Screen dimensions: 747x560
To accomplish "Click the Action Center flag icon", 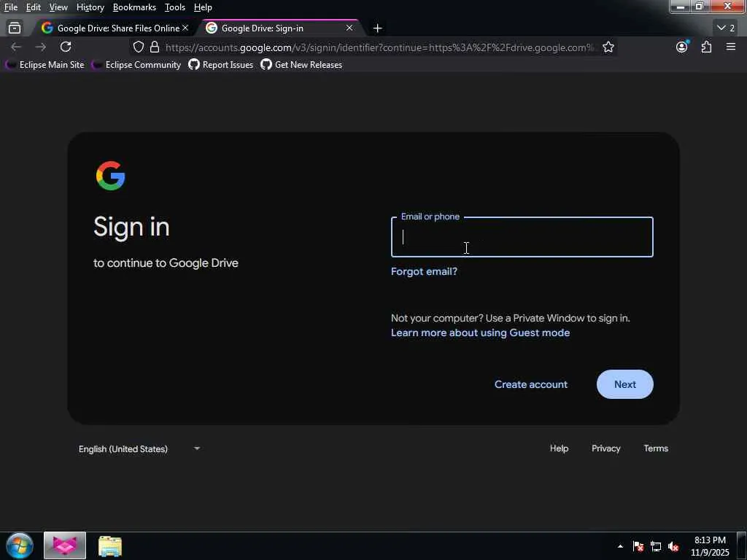I will [x=638, y=546].
